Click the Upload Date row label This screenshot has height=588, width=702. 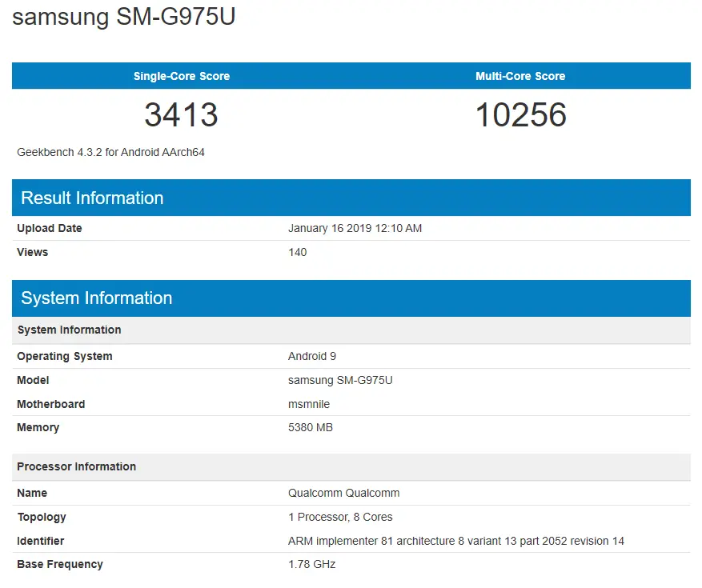click(50, 228)
